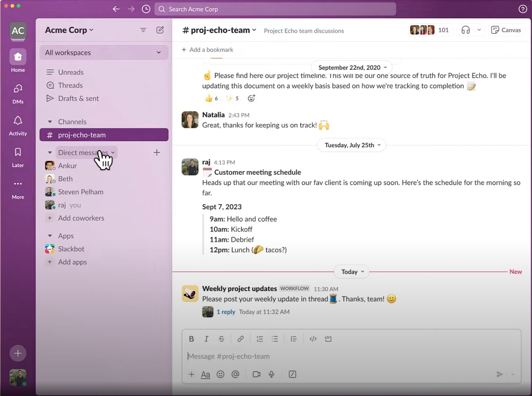Apply bulleted list formatting
Viewport: 532px width, 396px height.
(x=275, y=339)
